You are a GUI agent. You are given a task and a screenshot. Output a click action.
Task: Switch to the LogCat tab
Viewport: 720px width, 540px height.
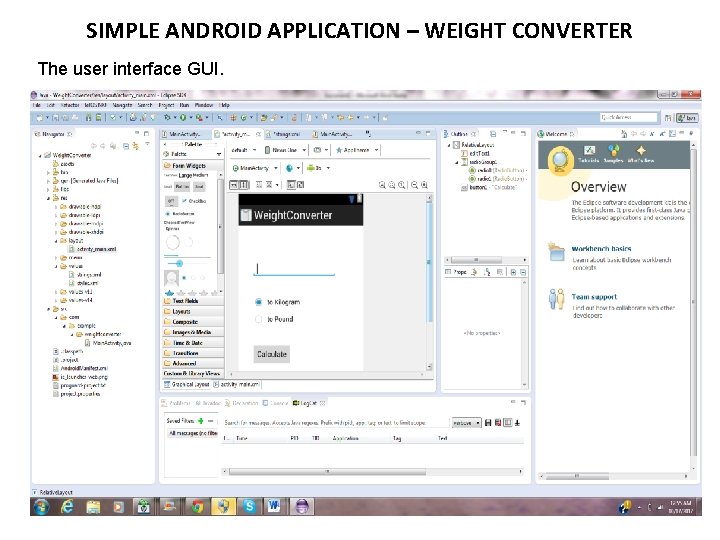coord(308,403)
